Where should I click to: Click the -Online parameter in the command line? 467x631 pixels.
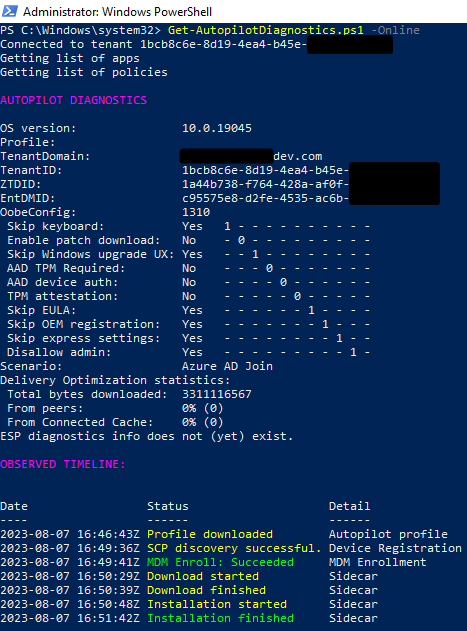pos(395,30)
